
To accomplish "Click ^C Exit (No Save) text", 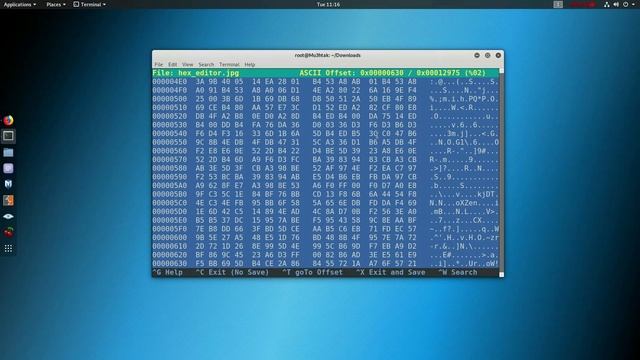I will point(232,272).
